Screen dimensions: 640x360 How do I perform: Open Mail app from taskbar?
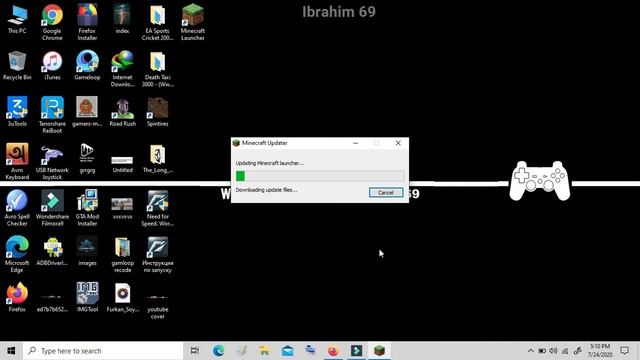point(287,351)
